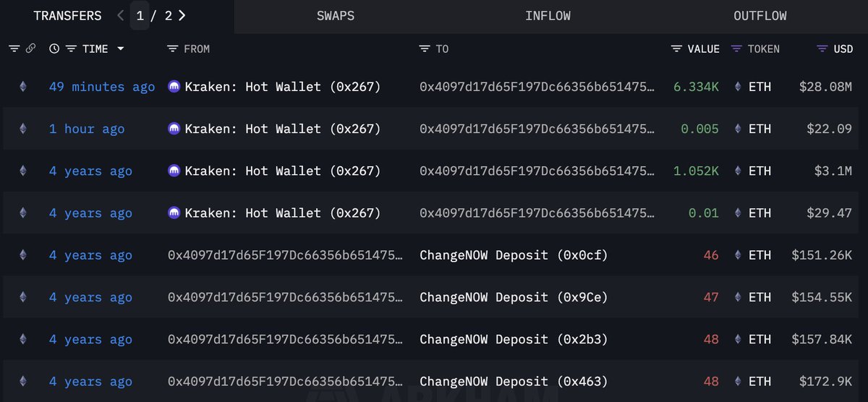Toggle TIME sort order arrow

click(x=120, y=49)
